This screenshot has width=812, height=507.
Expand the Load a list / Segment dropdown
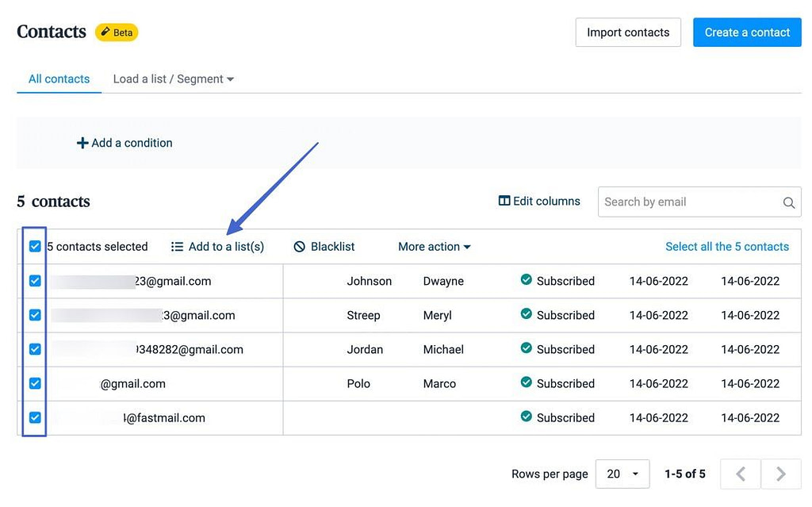tap(172, 79)
